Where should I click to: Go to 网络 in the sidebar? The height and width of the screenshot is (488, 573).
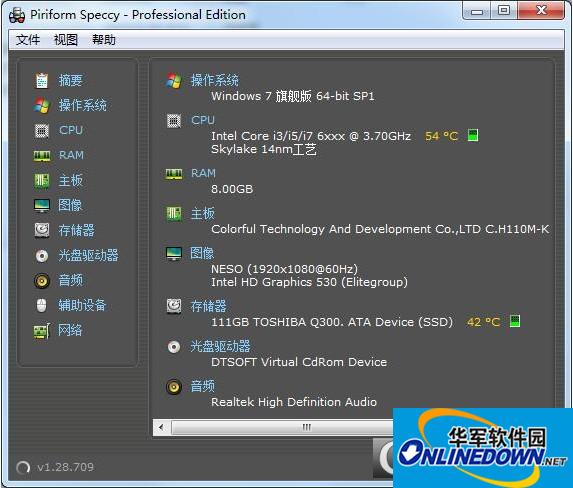click(70, 330)
